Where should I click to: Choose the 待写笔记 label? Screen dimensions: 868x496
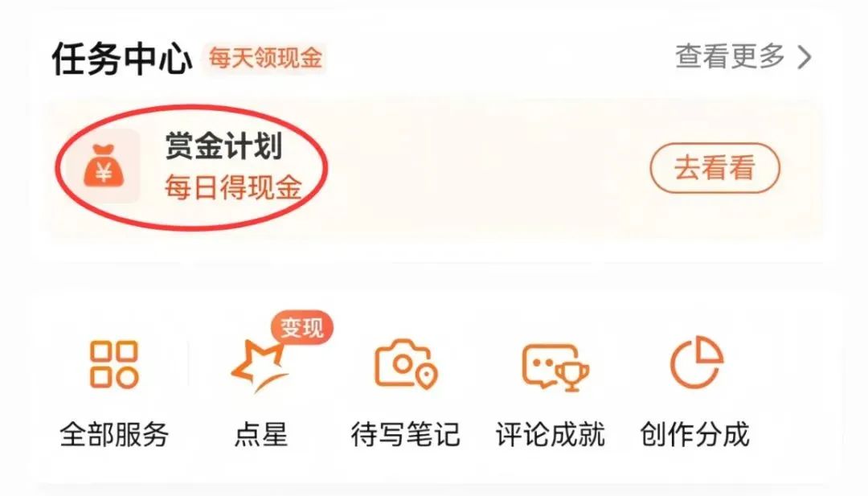406,434
